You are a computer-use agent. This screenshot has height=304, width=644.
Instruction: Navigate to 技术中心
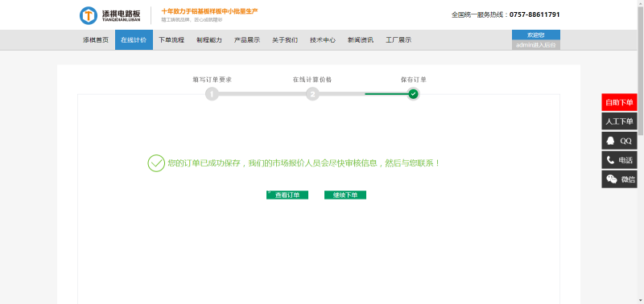click(x=323, y=39)
